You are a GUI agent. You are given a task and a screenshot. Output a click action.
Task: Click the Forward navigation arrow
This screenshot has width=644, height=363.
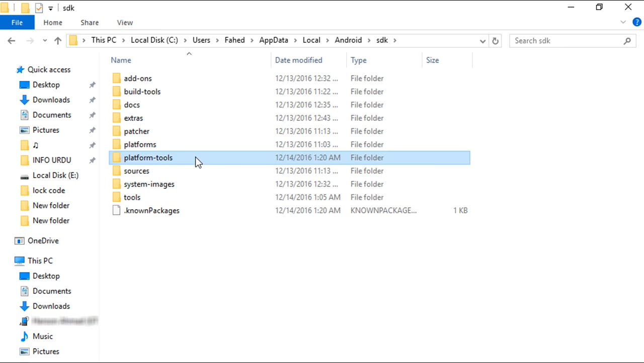coord(30,41)
